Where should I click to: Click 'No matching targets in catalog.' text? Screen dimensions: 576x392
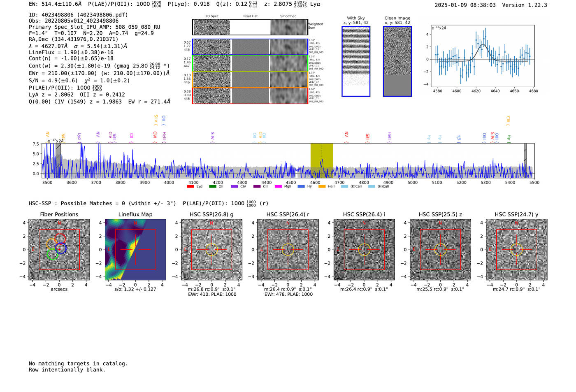point(78,364)
